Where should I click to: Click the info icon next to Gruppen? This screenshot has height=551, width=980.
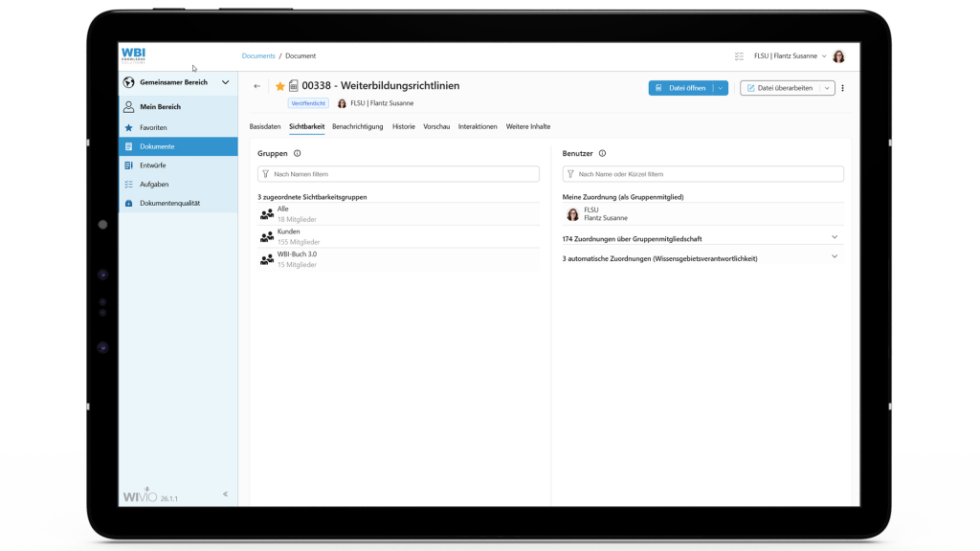click(x=298, y=153)
